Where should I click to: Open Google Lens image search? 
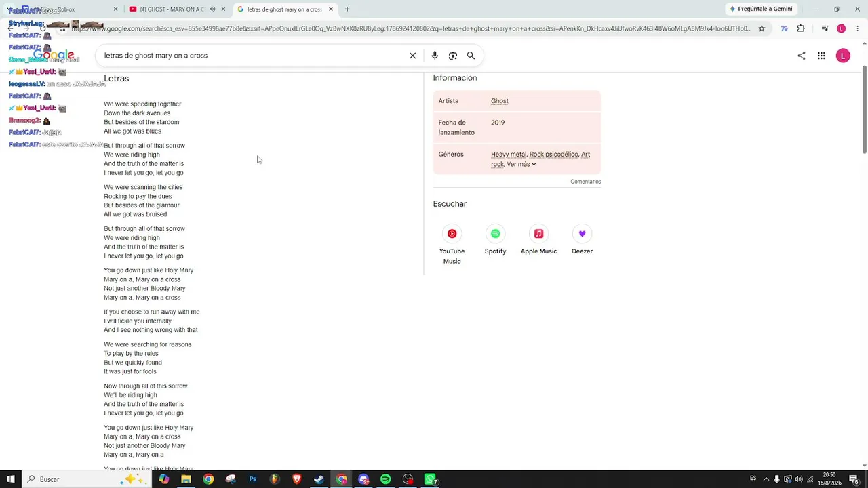click(453, 56)
